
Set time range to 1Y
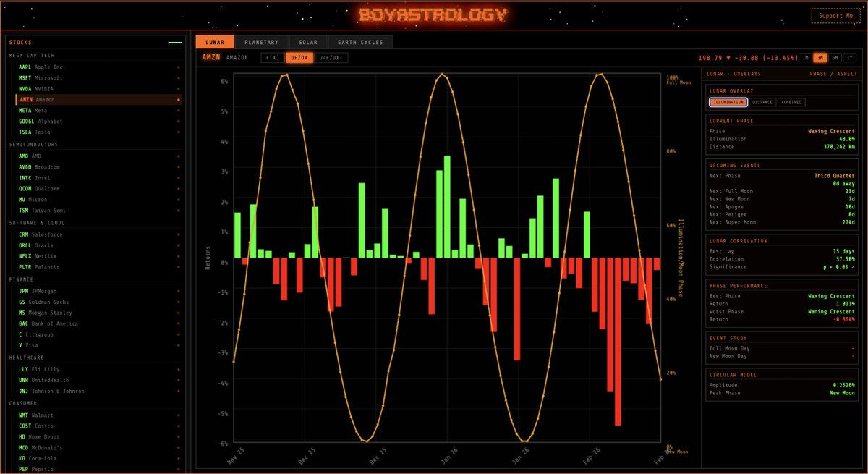tap(850, 57)
